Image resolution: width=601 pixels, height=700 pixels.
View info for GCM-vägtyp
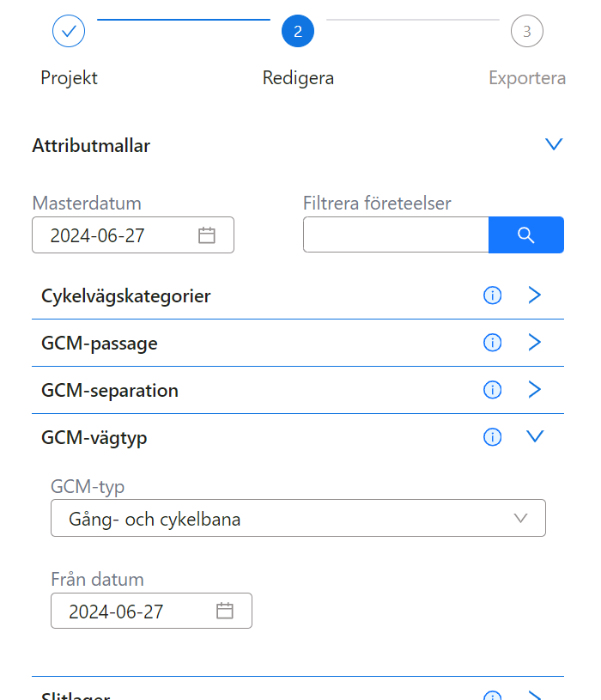[x=492, y=437]
